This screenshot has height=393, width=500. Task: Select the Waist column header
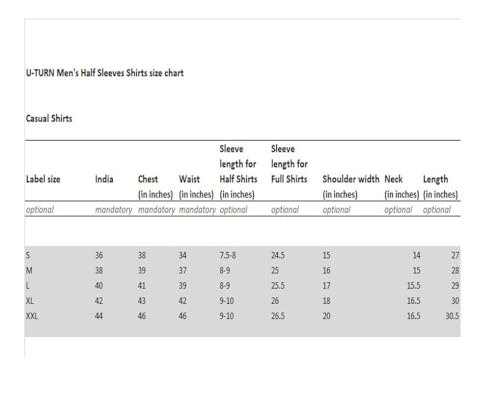point(196,187)
